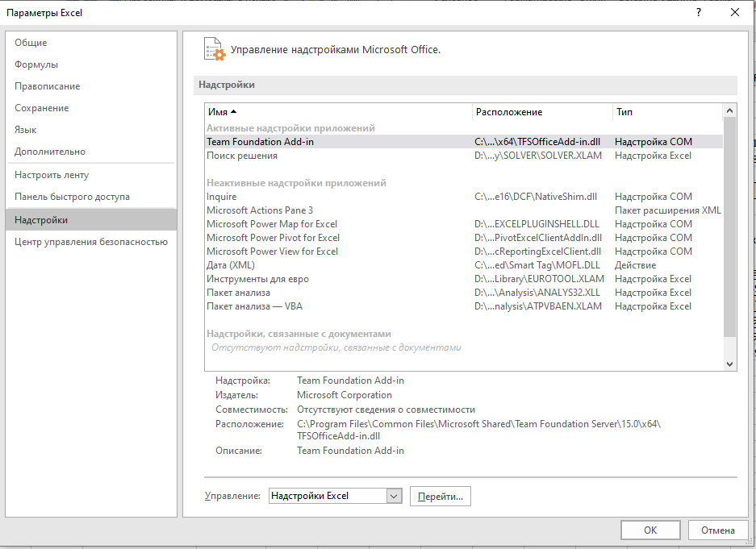Viewport: 756px width, 549px height.
Task: Sort by the Имя column header
Action: point(337,112)
